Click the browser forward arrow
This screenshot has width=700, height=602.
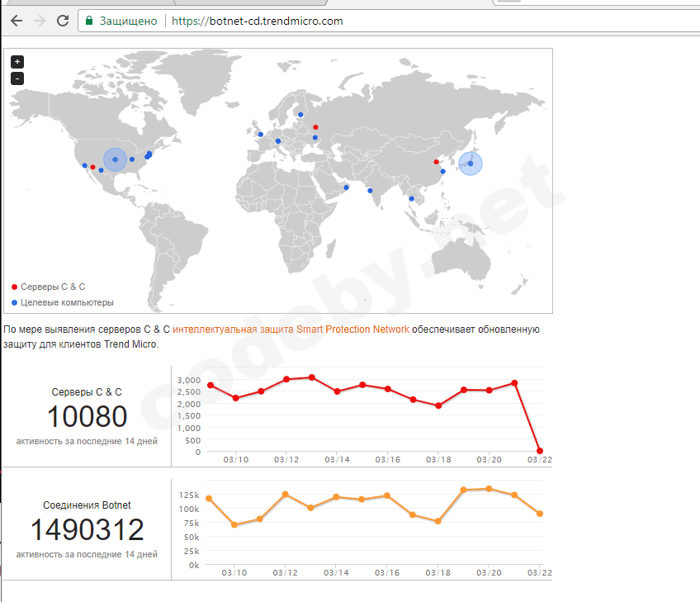point(39,21)
